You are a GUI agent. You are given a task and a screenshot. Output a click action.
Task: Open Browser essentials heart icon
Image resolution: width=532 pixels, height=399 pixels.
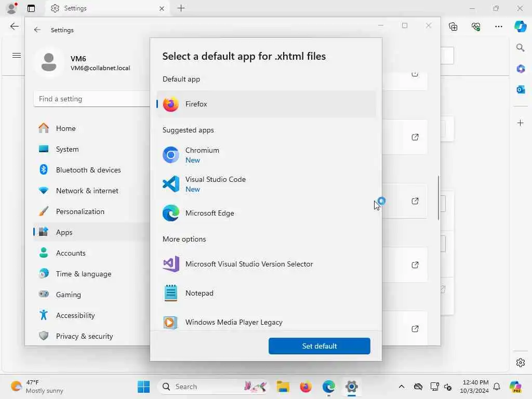tap(476, 26)
